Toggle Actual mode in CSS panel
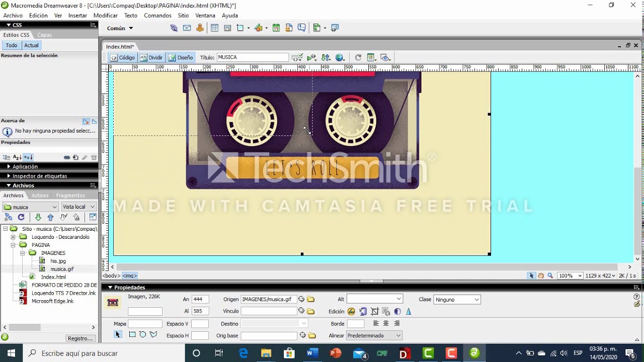The image size is (644, 362). coord(31,45)
